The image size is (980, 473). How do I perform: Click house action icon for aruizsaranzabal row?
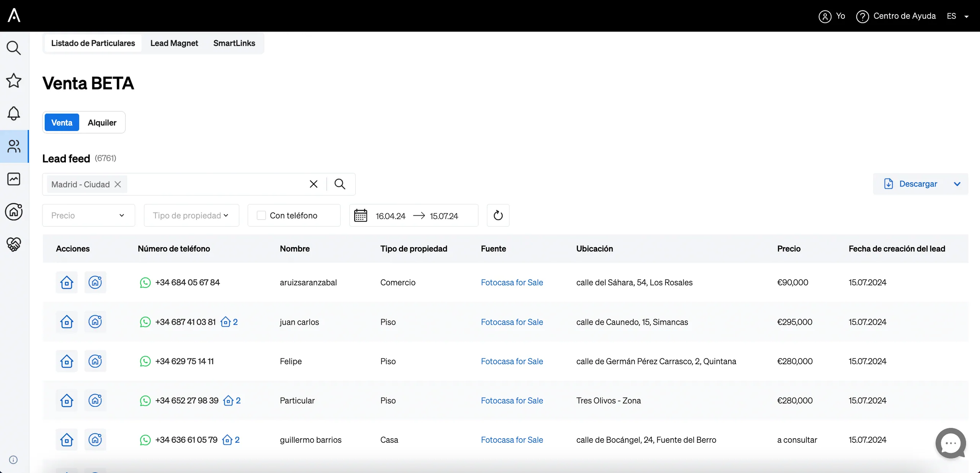click(x=67, y=283)
